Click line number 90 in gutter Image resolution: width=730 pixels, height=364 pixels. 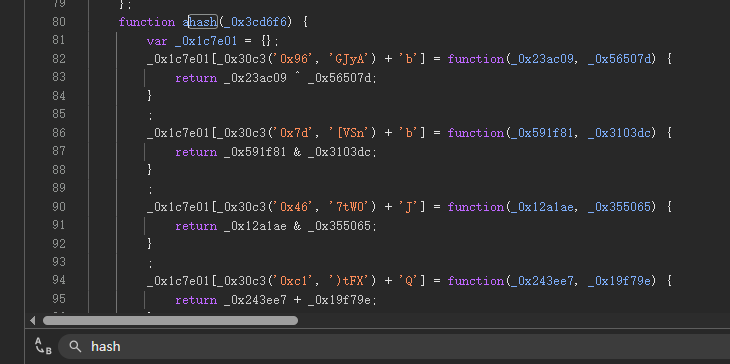pyautogui.click(x=59, y=207)
